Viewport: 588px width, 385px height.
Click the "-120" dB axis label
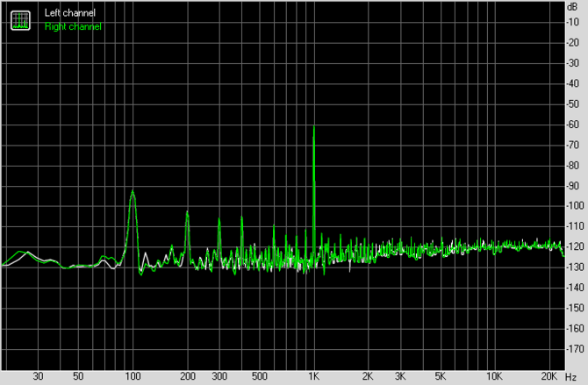(x=576, y=246)
